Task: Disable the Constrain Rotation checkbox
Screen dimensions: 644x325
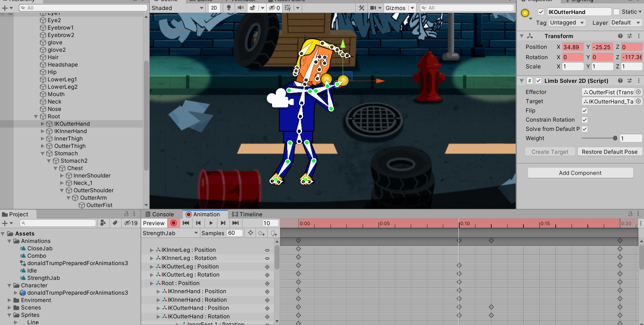Action: (584, 120)
